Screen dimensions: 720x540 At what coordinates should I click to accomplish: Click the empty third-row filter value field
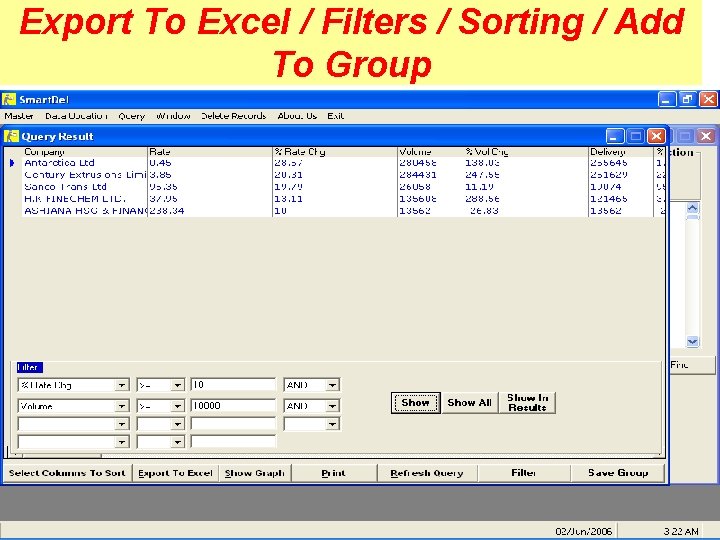point(233,424)
